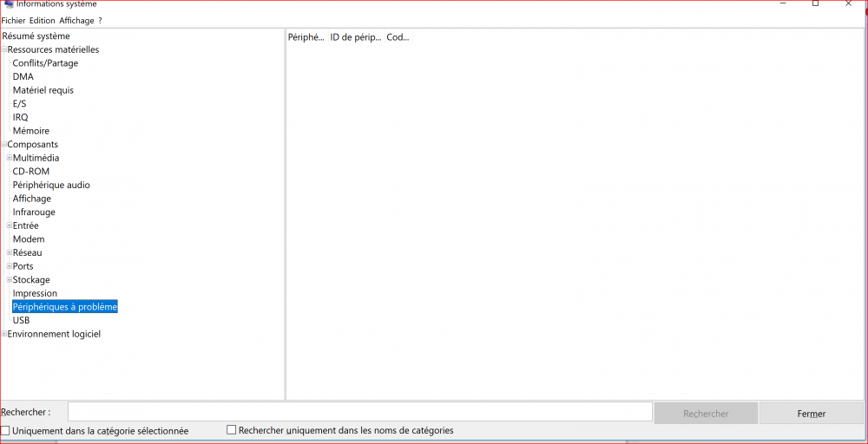Open the Affichage menu
Screen dimensions: 868x444
[x=77, y=21]
